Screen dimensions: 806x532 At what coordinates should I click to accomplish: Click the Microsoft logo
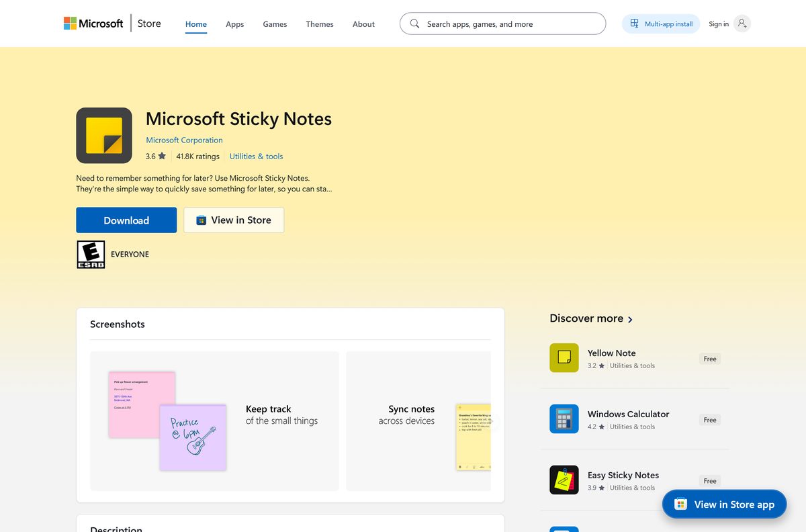[93, 24]
